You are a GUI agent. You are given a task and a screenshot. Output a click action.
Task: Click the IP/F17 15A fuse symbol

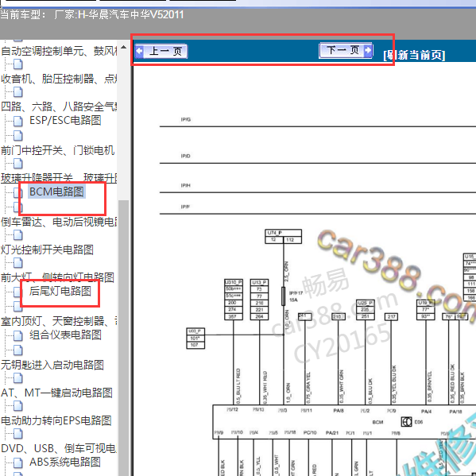(283, 296)
